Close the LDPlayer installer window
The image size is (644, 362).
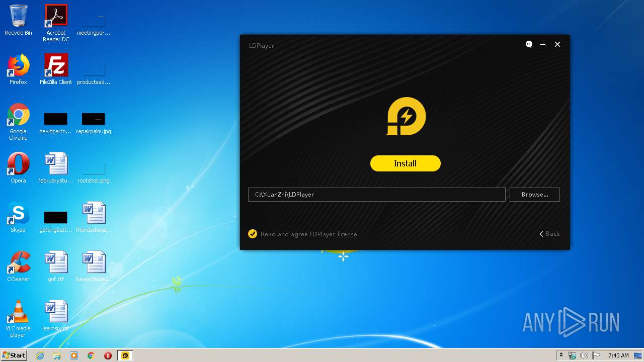pyautogui.click(x=557, y=44)
